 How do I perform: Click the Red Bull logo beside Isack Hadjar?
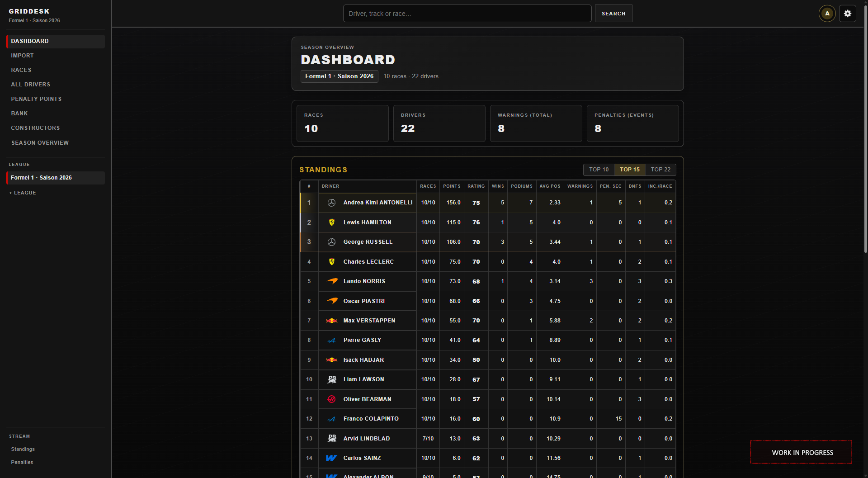tap(332, 360)
